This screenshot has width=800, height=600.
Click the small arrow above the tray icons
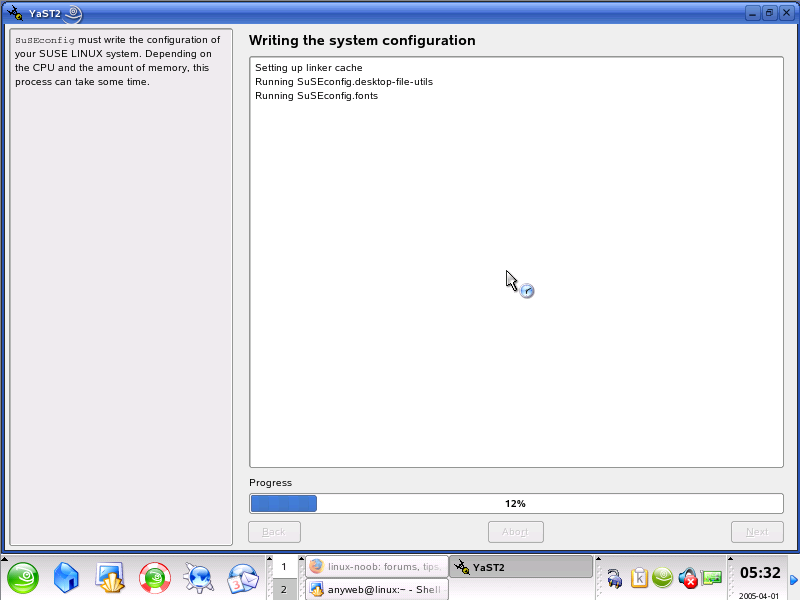pyautogui.click(x=598, y=559)
